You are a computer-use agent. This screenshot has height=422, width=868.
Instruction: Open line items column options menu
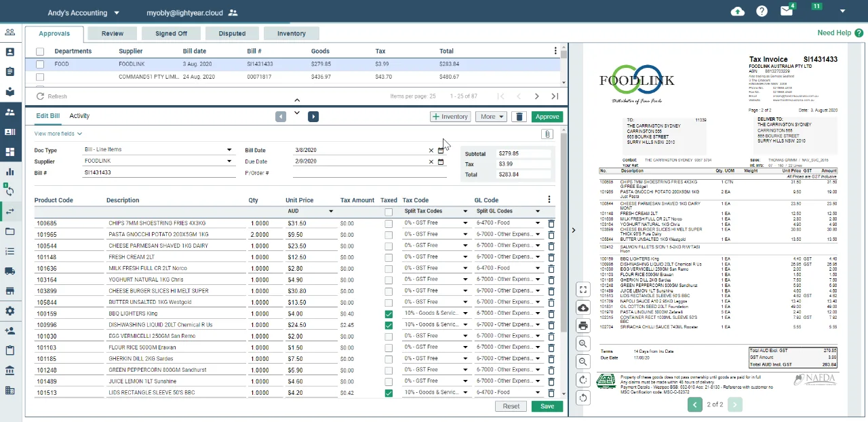pos(549,199)
